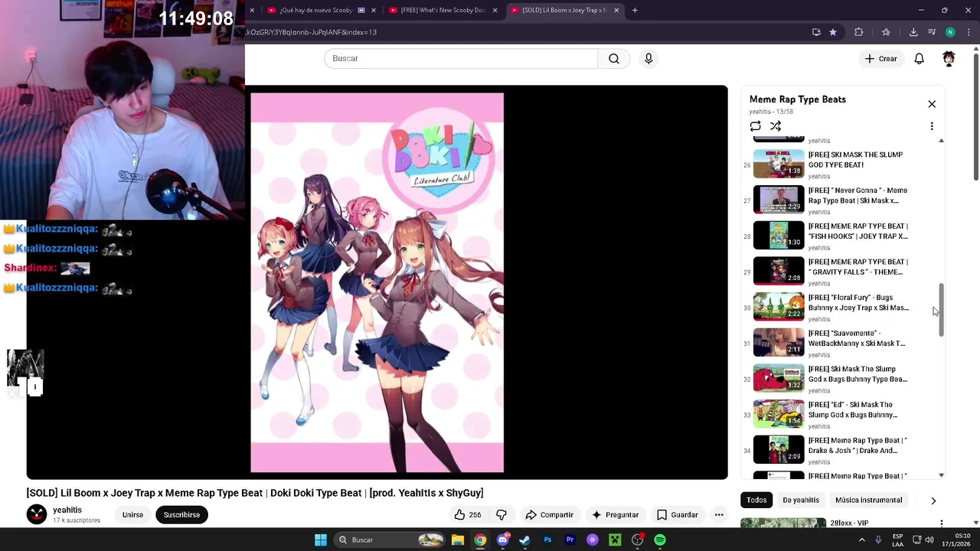The width and height of the screenshot is (980, 551).
Task: Open the YouTube account avatar menu
Action: point(949,58)
